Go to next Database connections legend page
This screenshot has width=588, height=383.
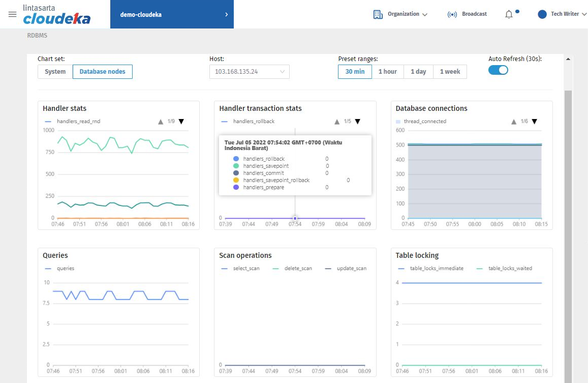(534, 122)
